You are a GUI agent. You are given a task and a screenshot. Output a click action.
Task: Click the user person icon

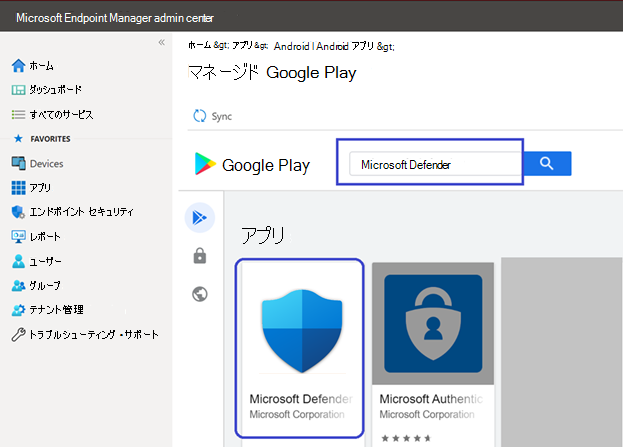(18, 261)
